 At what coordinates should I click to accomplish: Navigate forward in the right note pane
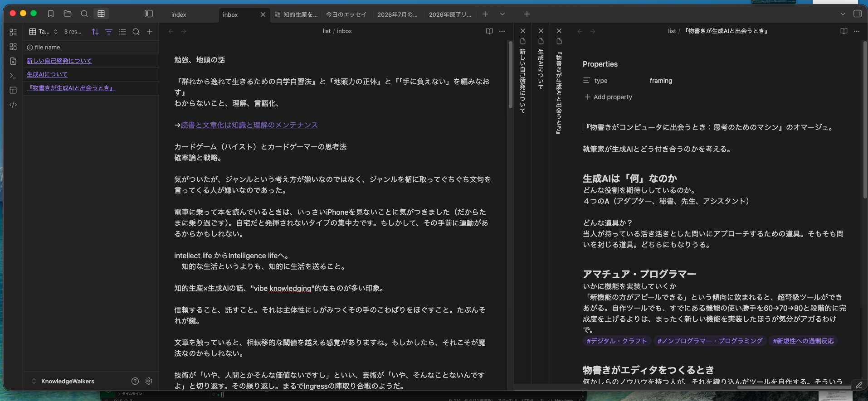593,31
